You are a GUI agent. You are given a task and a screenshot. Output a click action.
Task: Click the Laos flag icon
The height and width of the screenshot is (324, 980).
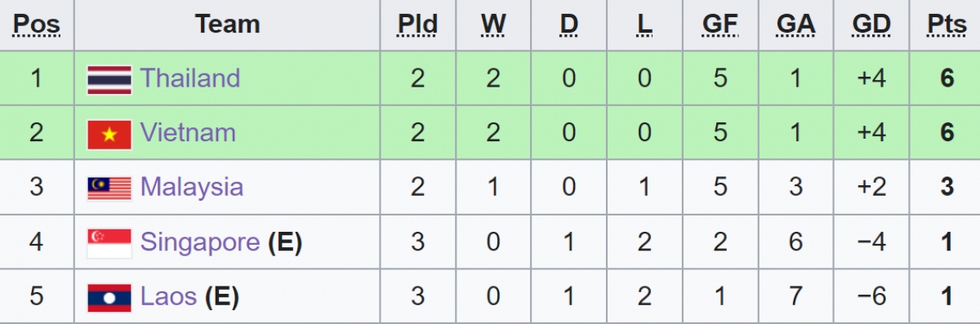pyautogui.click(x=109, y=298)
